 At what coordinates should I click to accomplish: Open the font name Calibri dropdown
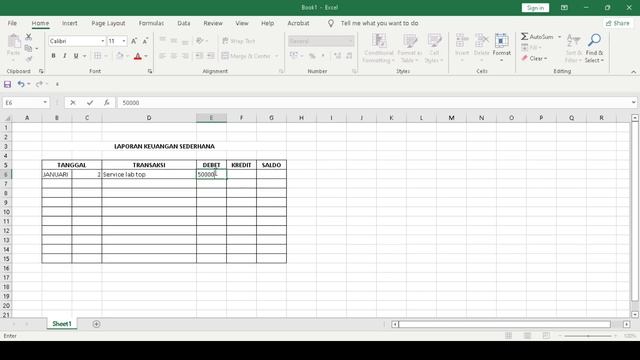[102, 41]
